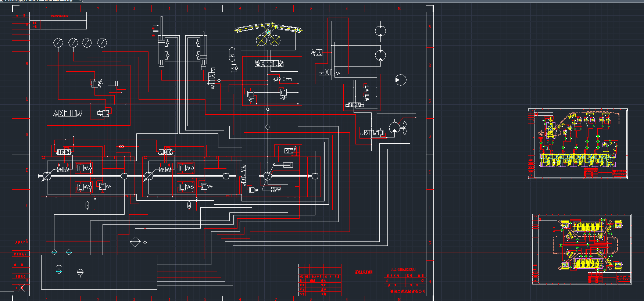Select the pump circle symbol right of the relief valves
Viewport: 644px width, 301px height.
(x=400, y=80)
